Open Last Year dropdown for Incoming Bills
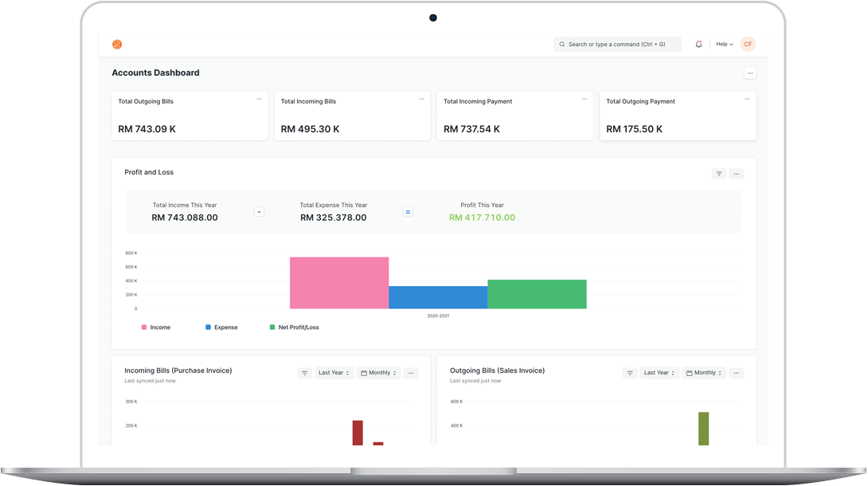Screen dimensions: 868x486 click(x=334, y=373)
